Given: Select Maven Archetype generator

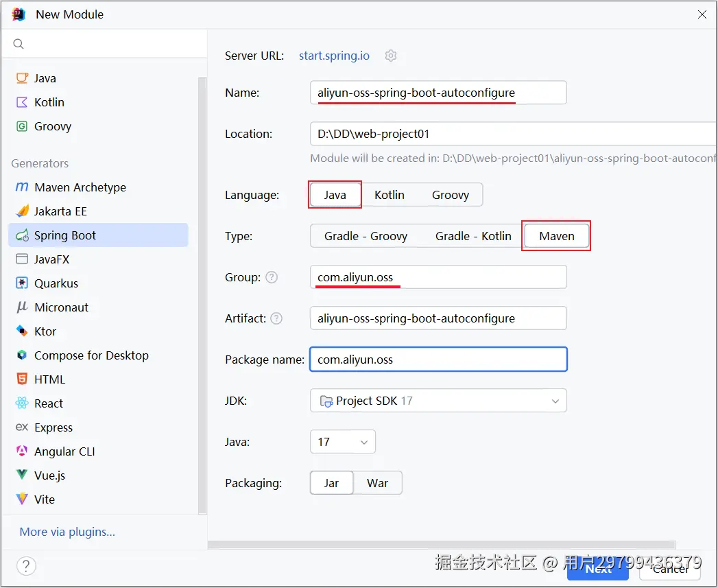Looking at the screenshot, I should point(99,187).
